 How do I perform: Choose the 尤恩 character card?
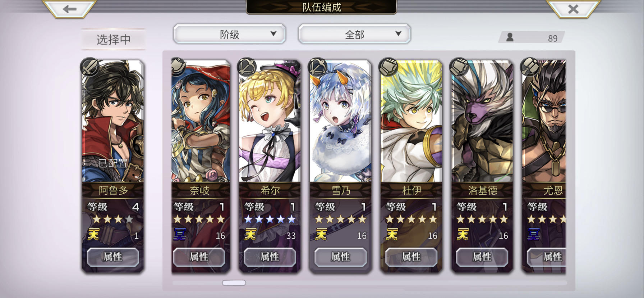[544, 166]
